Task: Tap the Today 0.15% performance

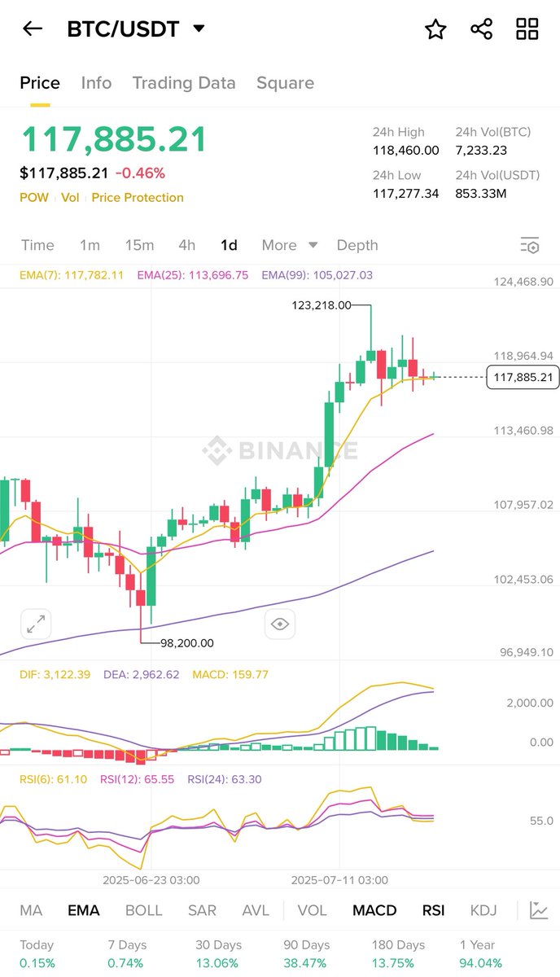Action: point(37,954)
